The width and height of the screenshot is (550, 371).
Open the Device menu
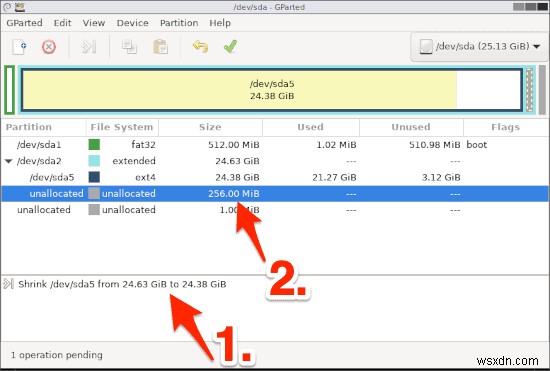click(133, 23)
